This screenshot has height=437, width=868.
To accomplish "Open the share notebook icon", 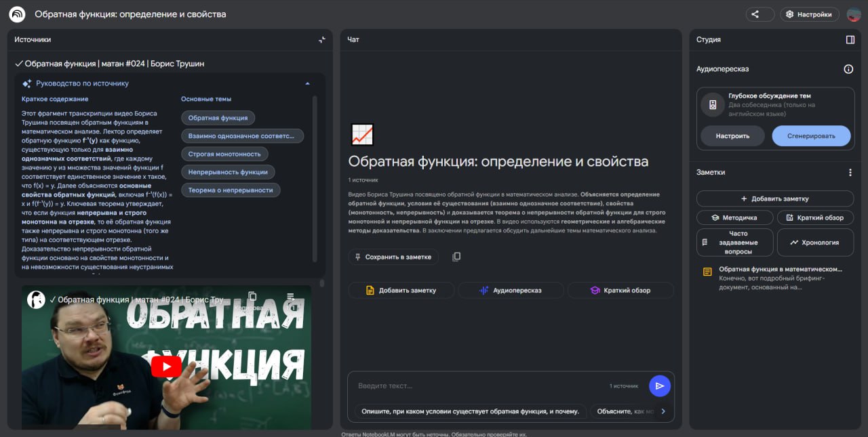I will 759,14.
